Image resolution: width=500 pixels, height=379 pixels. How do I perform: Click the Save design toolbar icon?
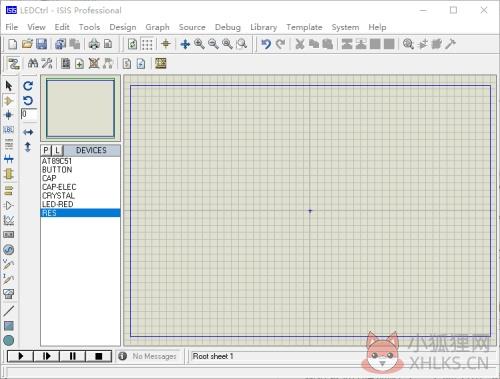pyautogui.click(x=41, y=44)
